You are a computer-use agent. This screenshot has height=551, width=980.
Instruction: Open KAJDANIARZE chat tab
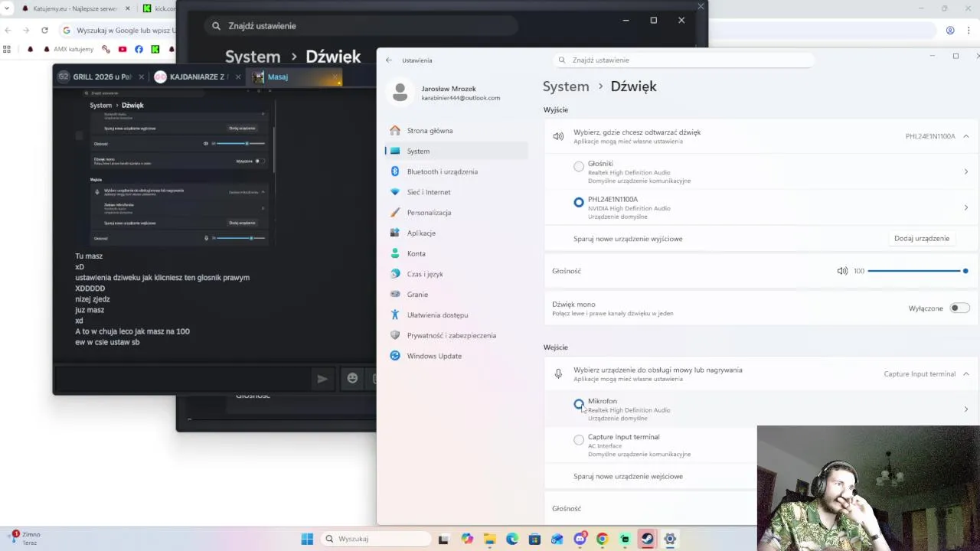coord(197,77)
